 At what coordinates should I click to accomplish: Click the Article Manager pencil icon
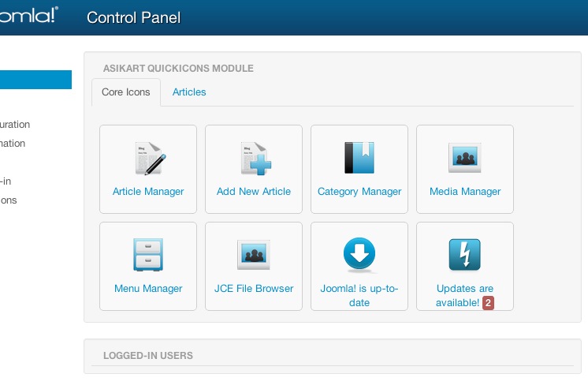point(148,158)
